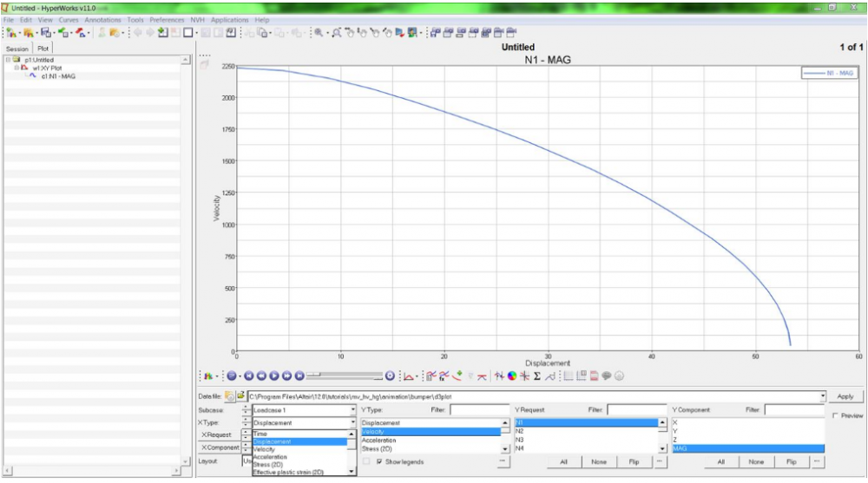Jump to last animation frame

click(x=299, y=376)
